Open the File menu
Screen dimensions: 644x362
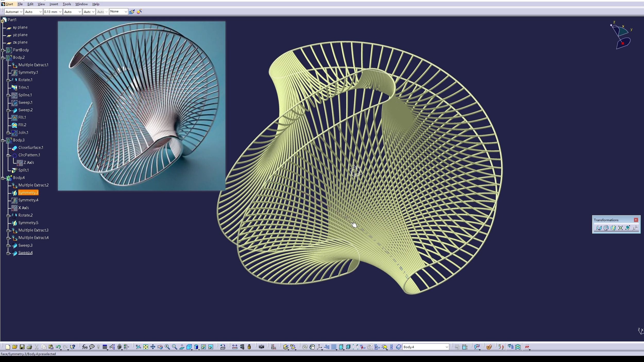[x=20, y=4]
